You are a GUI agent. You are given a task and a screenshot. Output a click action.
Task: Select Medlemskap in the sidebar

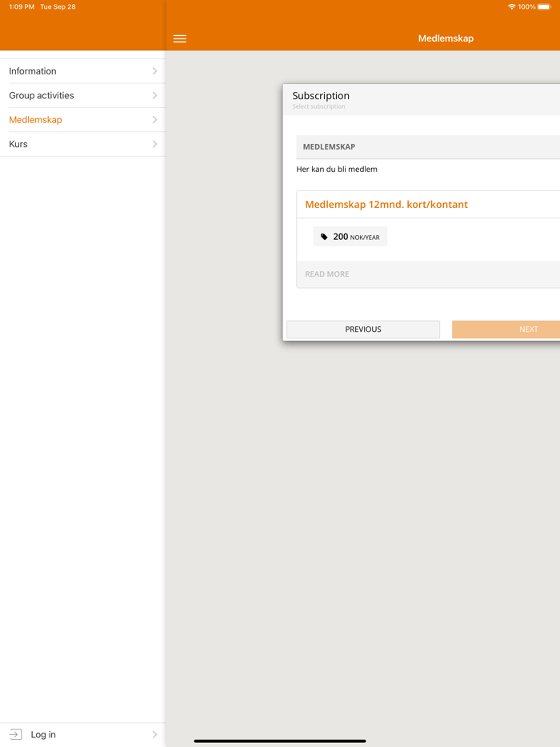click(x=83, y=120)
